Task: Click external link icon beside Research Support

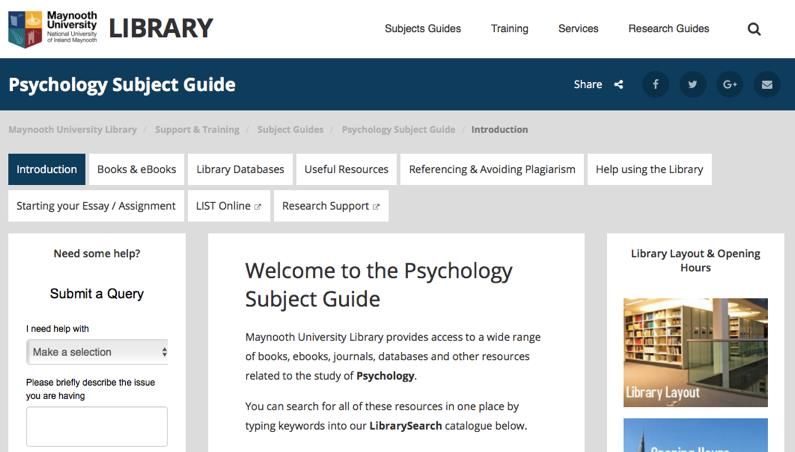Action: click(376, 206)
